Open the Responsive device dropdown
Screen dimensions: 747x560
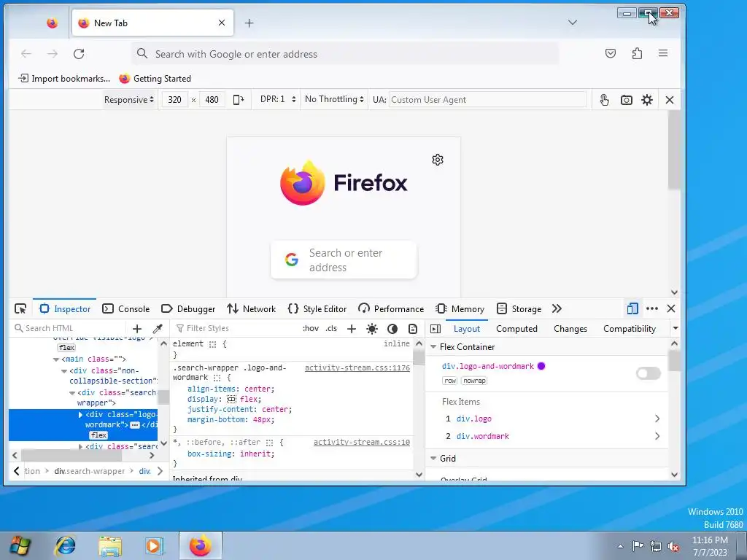(x=128, y=99)
